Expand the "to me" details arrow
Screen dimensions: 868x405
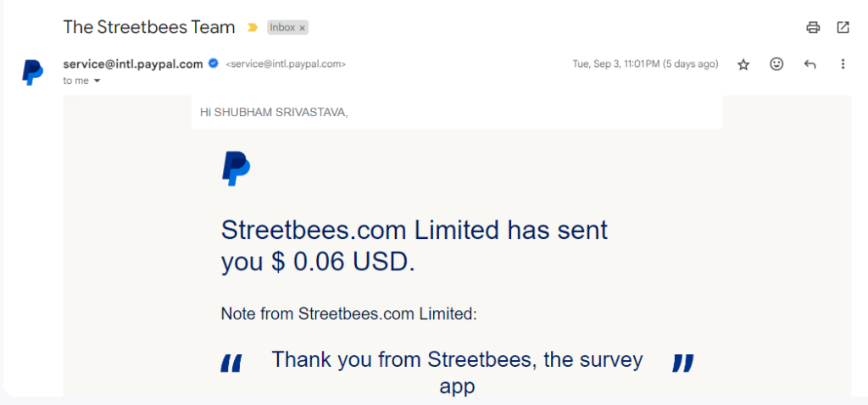(97, 80)
